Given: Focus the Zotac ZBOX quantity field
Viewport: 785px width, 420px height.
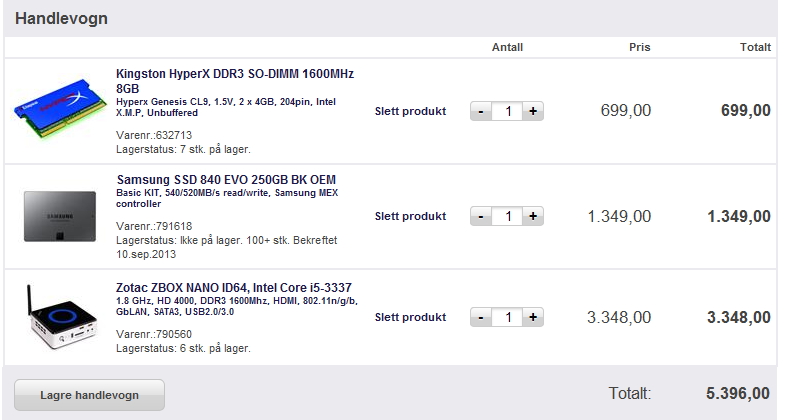Looking at the screenshot, I should (507, 317).
